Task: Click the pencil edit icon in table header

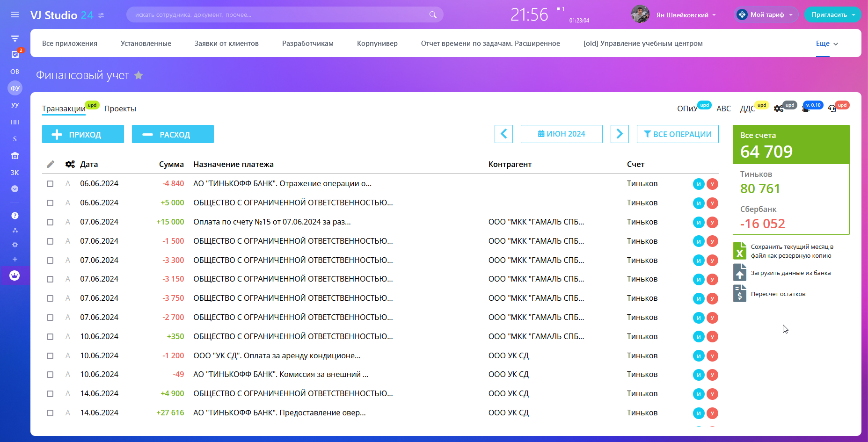Action: (51, 164)
